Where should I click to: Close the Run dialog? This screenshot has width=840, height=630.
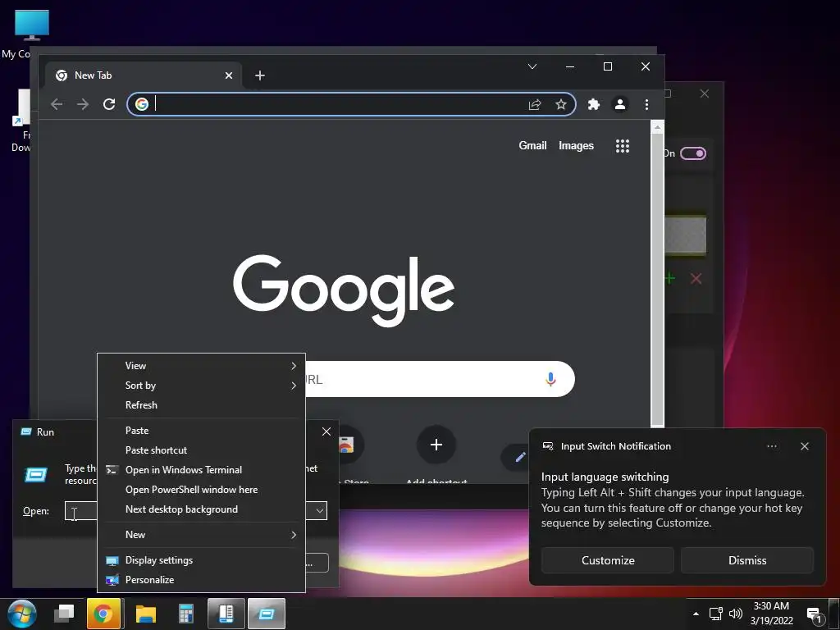click(326, 431)
